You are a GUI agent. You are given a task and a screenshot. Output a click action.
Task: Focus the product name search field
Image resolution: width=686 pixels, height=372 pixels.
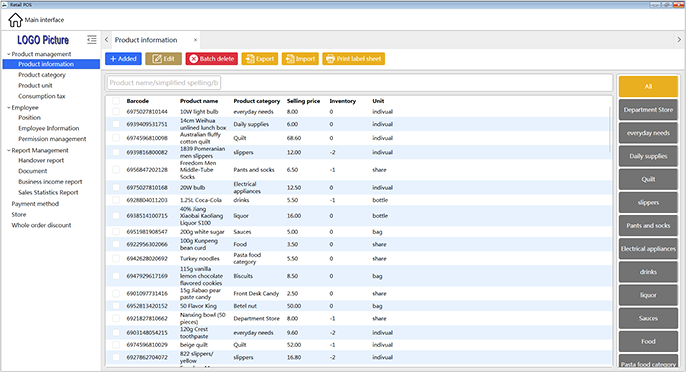pyautogui.click(x=163, y=83)
